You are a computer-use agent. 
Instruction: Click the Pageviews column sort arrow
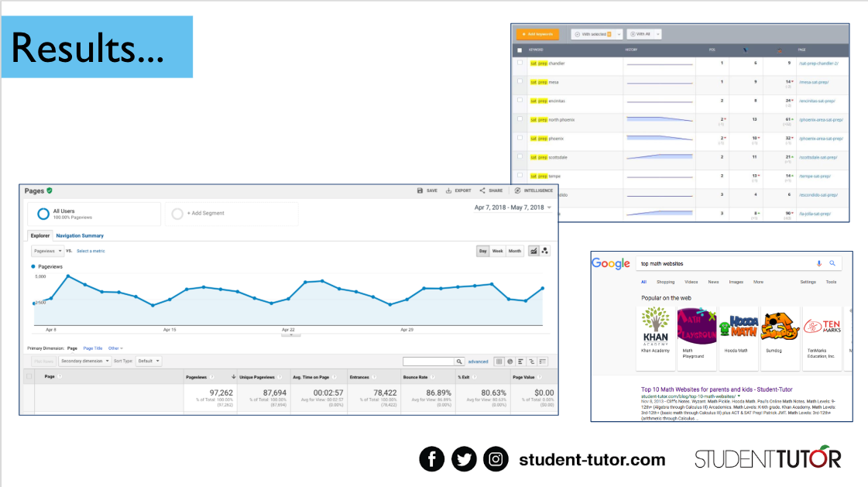pos(234,377)
